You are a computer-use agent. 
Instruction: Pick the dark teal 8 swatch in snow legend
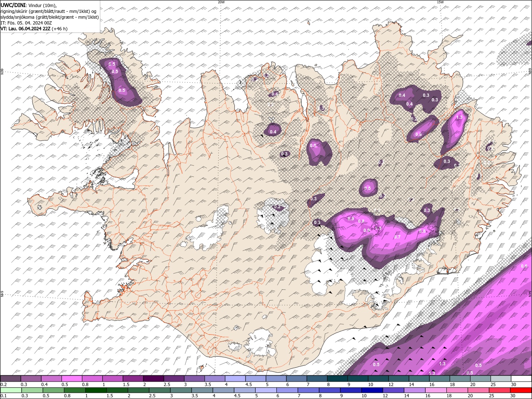tap(337, 379)
